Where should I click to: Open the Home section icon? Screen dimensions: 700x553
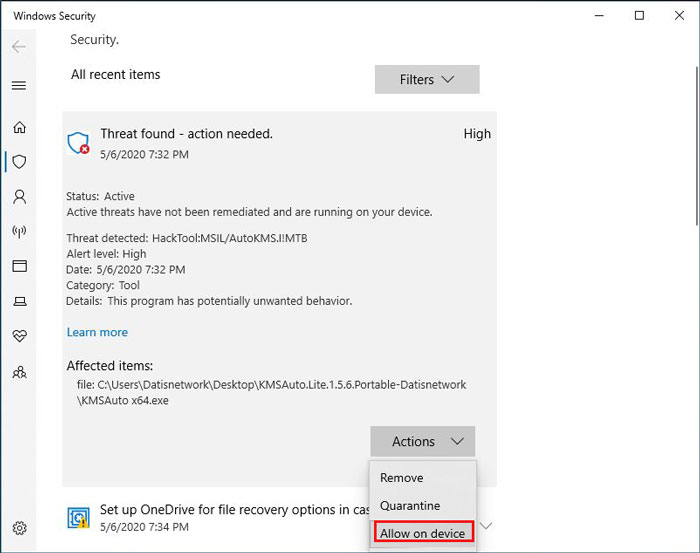[19, 127]
